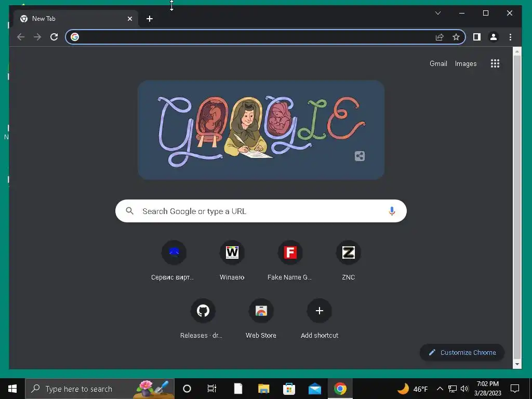Image resolution: width=532 pixels, height=399 pixels.
Task: Reload the current page
Action: click(54, 37)
